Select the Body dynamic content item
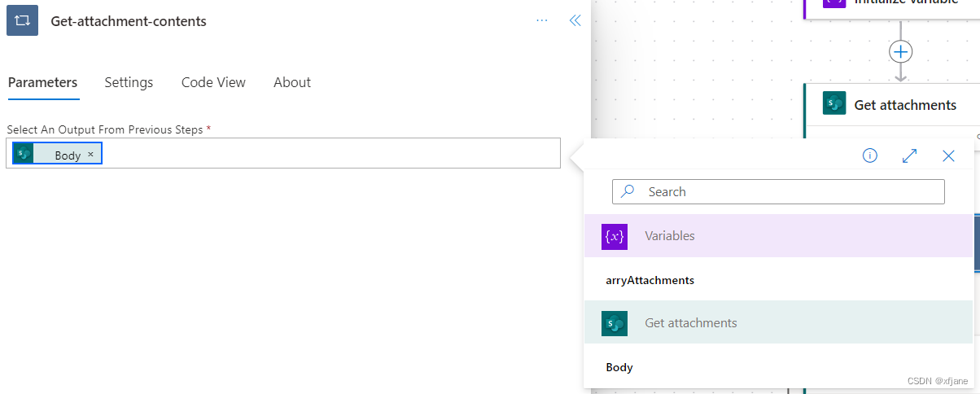 619,367
